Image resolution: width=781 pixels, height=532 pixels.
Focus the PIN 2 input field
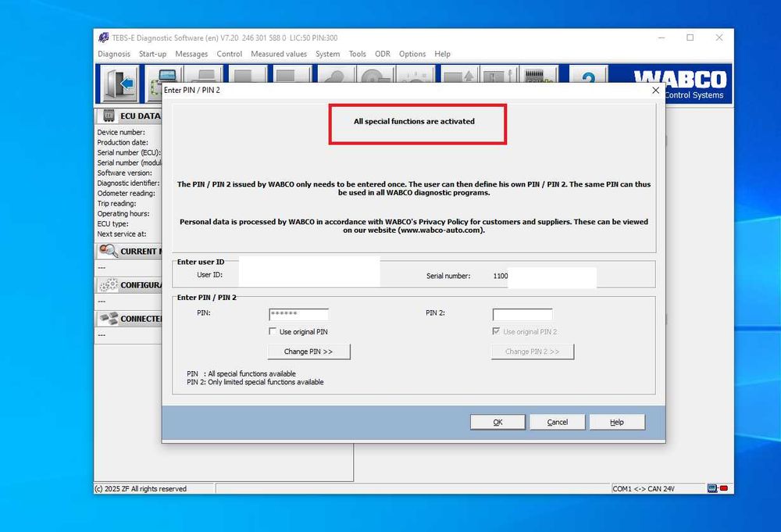pyautogui.click(x=522, y=314)
